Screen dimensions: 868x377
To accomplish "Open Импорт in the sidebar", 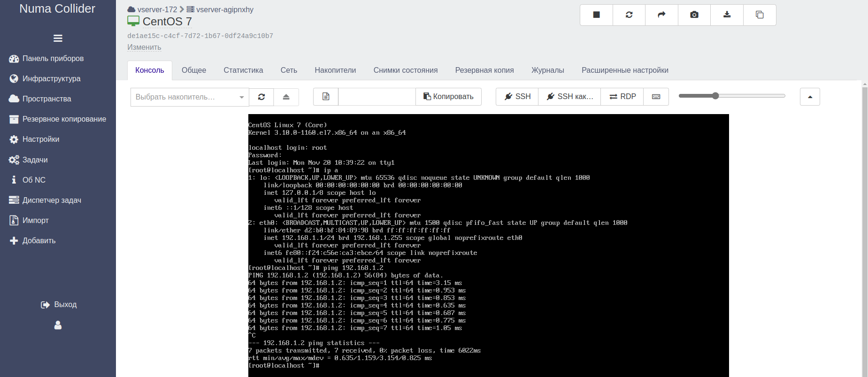I will pos(35,221).
